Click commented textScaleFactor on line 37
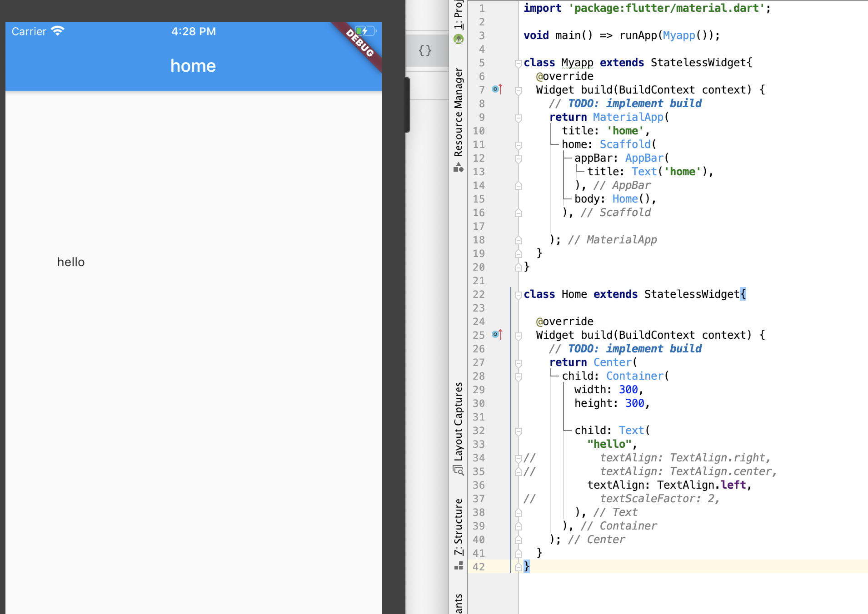 tap(659, 499)
